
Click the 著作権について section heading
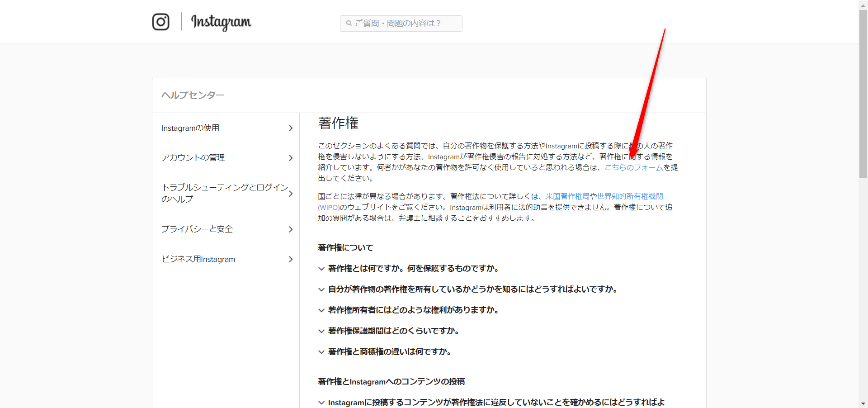pos(345,248)
